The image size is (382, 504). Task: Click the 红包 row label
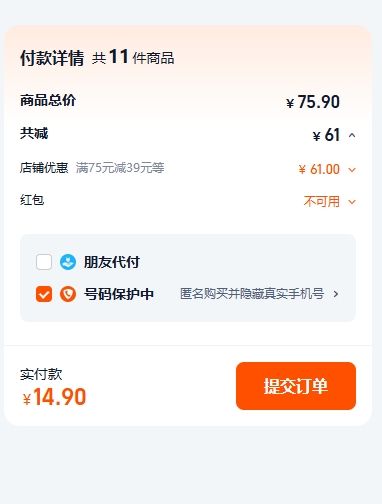tap(32, 200)
